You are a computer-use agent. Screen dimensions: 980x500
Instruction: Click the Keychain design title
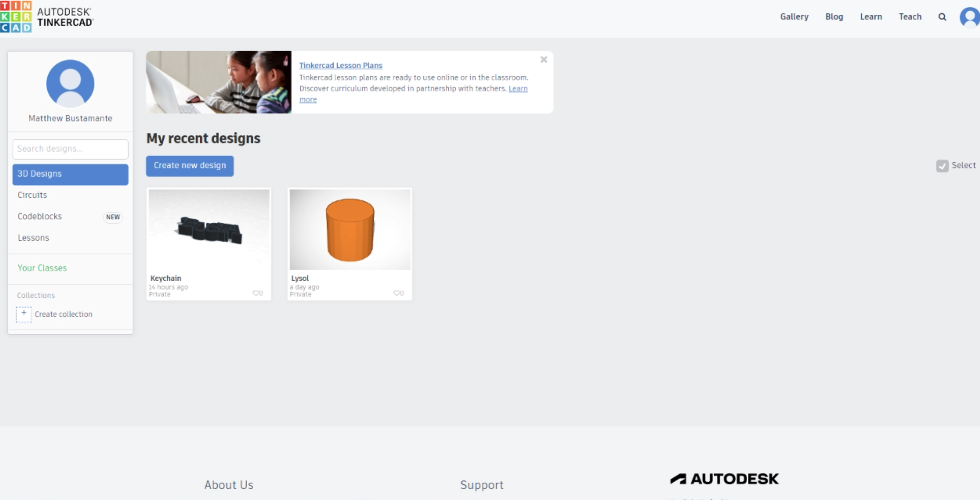pos(165,278)
